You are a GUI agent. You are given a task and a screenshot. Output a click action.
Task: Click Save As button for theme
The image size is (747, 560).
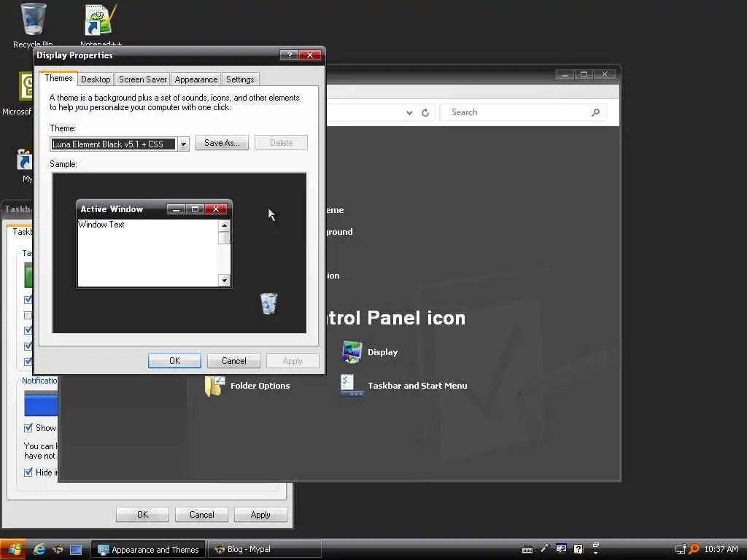pyautogui.click(x=222, y=143)
